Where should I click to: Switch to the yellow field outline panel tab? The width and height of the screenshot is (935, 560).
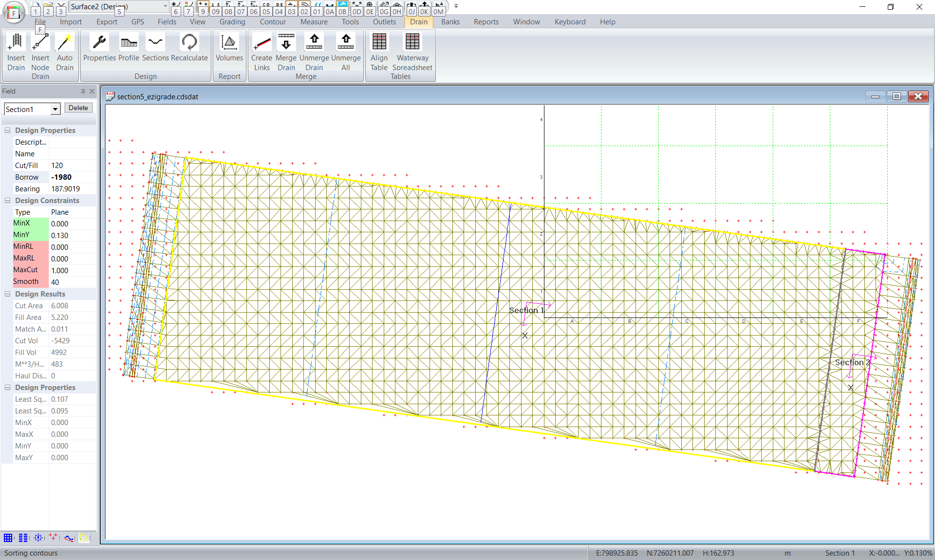[x=84, y=538]
